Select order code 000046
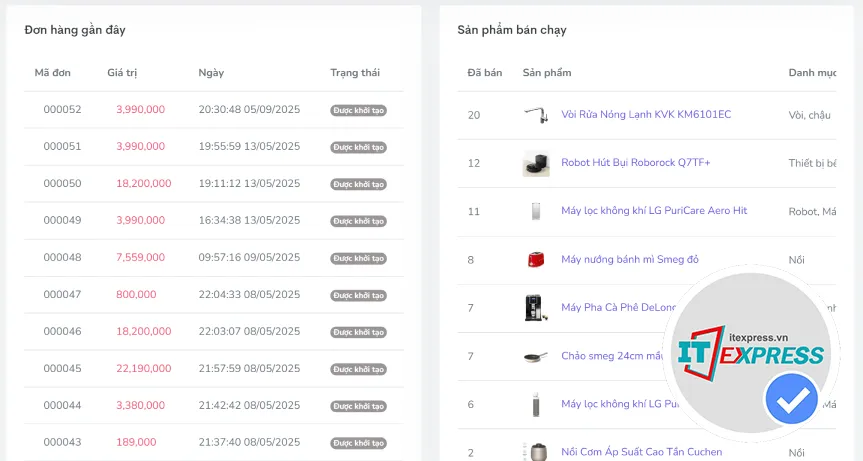Viewport: 863px width, 461px height. point(62,331)
